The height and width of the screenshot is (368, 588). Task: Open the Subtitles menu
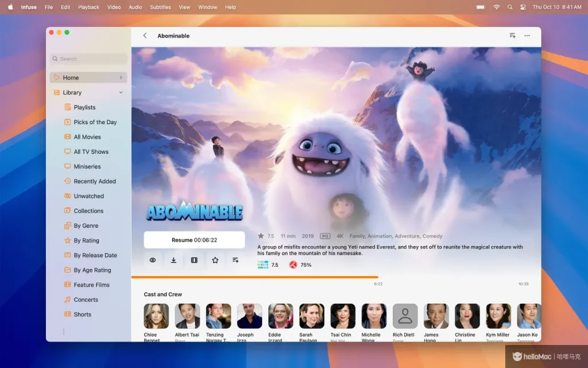[x=160, y=7]
